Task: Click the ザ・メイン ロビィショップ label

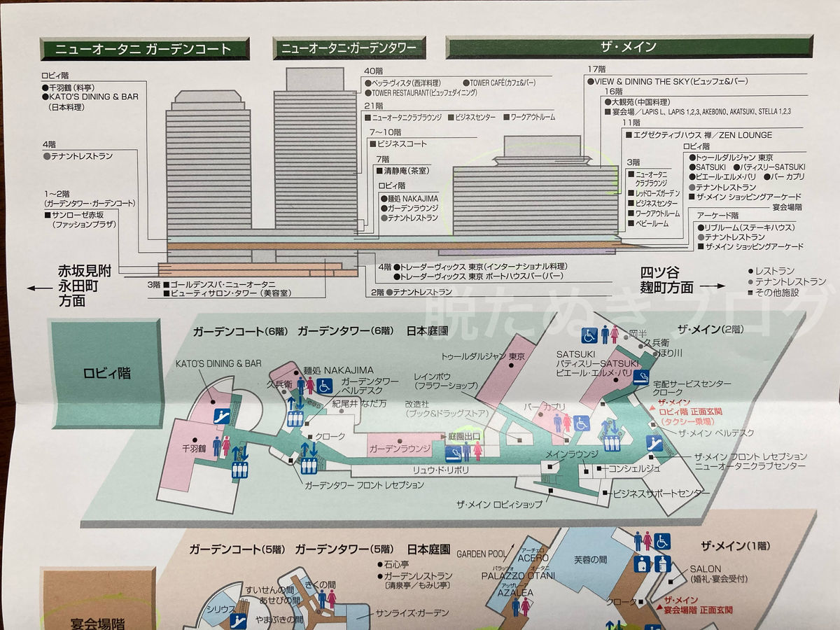Action: click(498, 504)
